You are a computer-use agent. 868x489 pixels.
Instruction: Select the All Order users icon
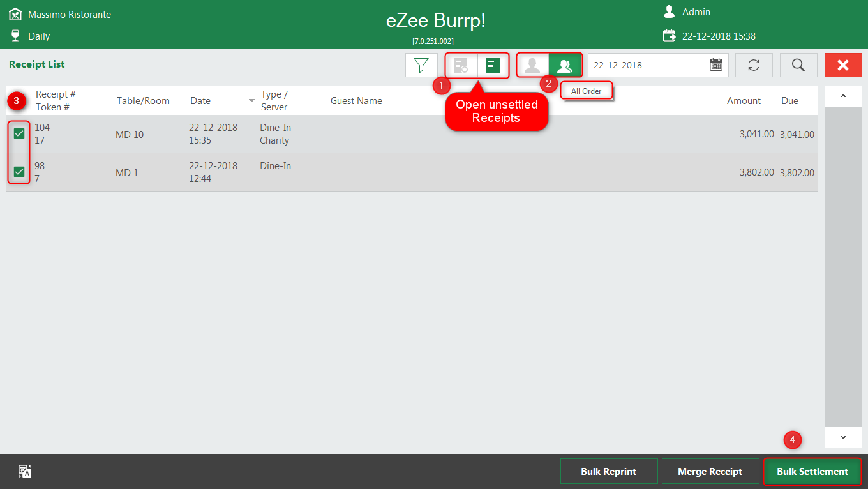coord(565,65)
